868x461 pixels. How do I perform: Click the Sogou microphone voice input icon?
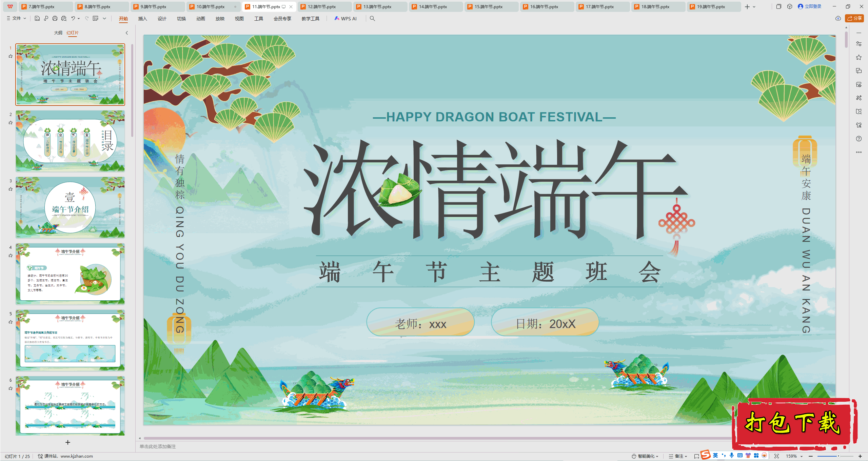pos(732,455)
